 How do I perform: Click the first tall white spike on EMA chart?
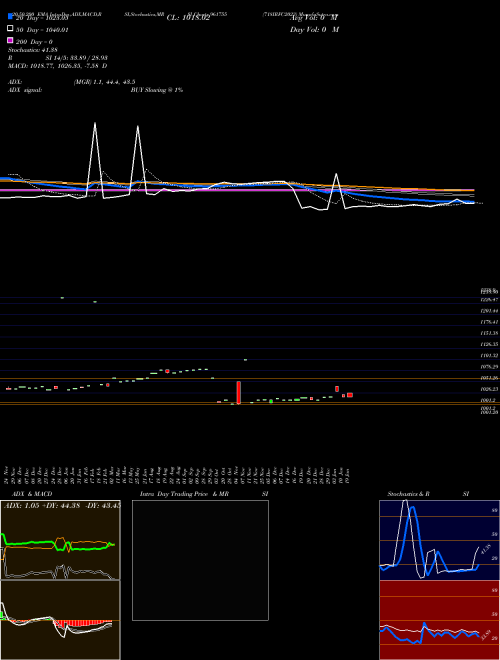[95, 160]
